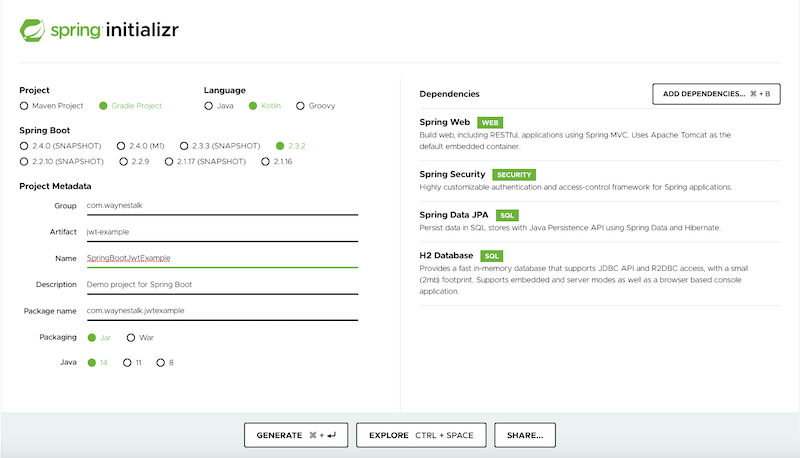Select Spring Boot 2.1.16 version
Screen dimensions: 800x458
point(265,162)
